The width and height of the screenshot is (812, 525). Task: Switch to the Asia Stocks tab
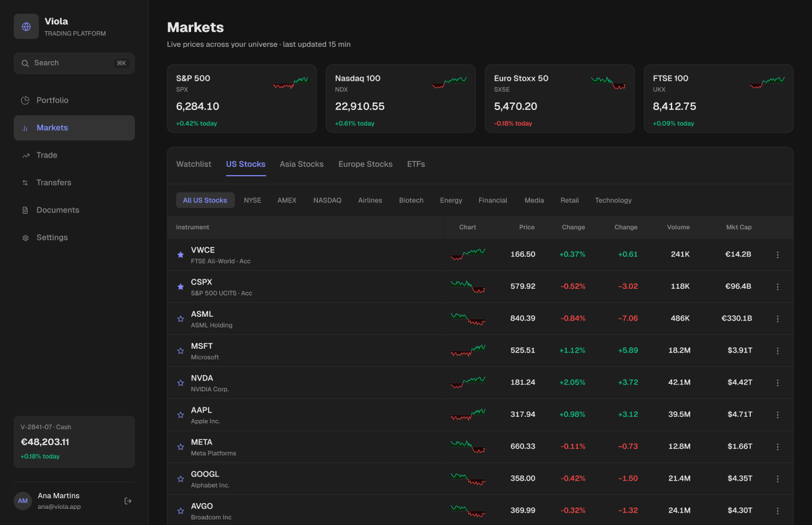click(x=302, y=164)
